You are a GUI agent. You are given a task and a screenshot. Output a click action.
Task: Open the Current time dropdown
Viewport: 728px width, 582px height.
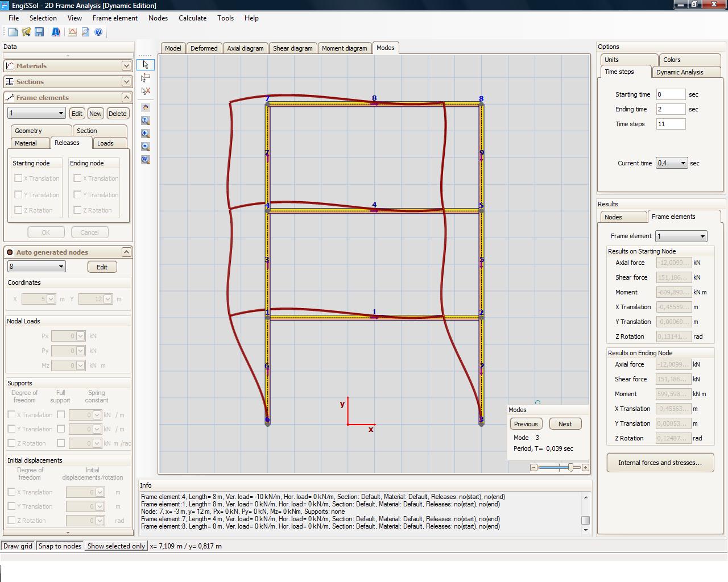[x=682, y=163]
